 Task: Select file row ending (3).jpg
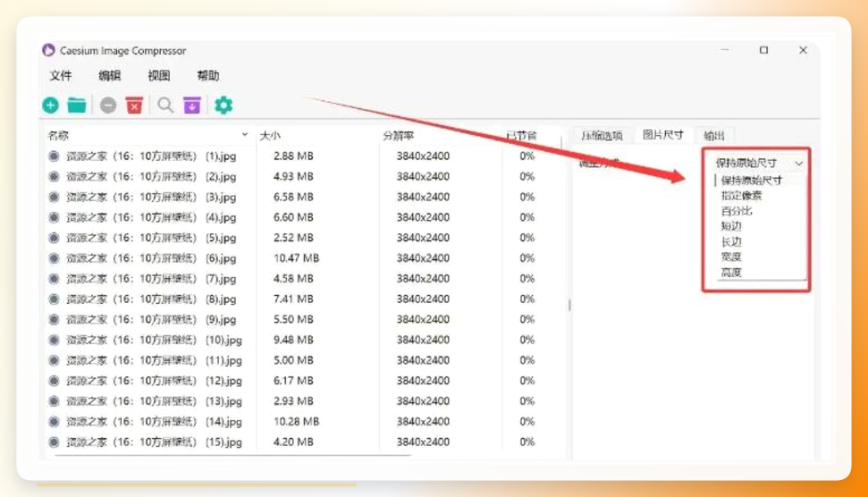(304, 197)
